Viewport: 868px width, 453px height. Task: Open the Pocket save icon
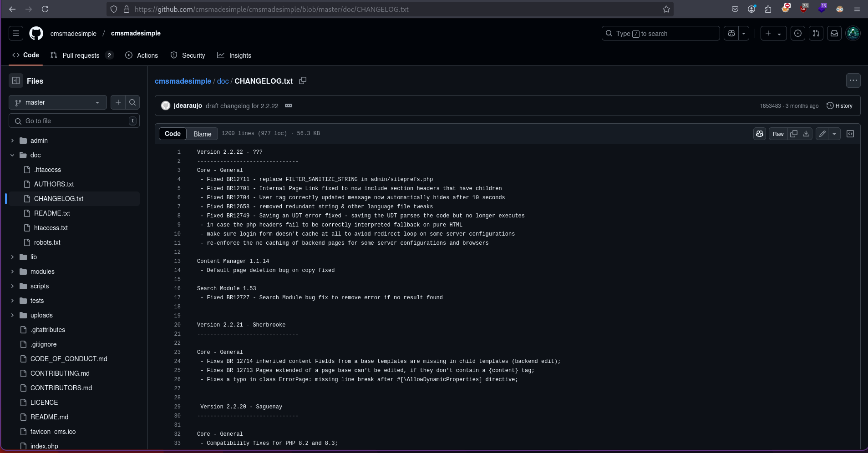tap(735, 9)
